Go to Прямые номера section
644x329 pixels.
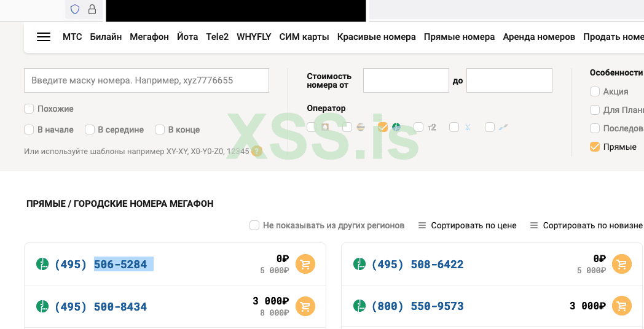459,37
